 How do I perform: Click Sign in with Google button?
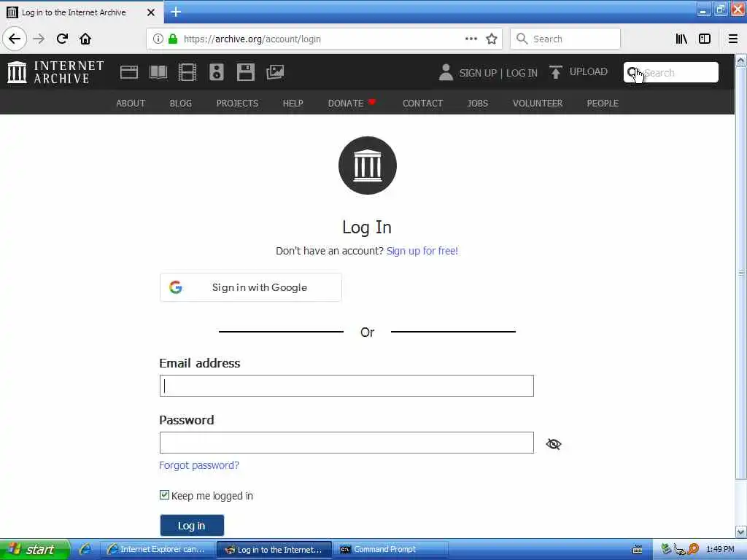(x=251, y=287)
